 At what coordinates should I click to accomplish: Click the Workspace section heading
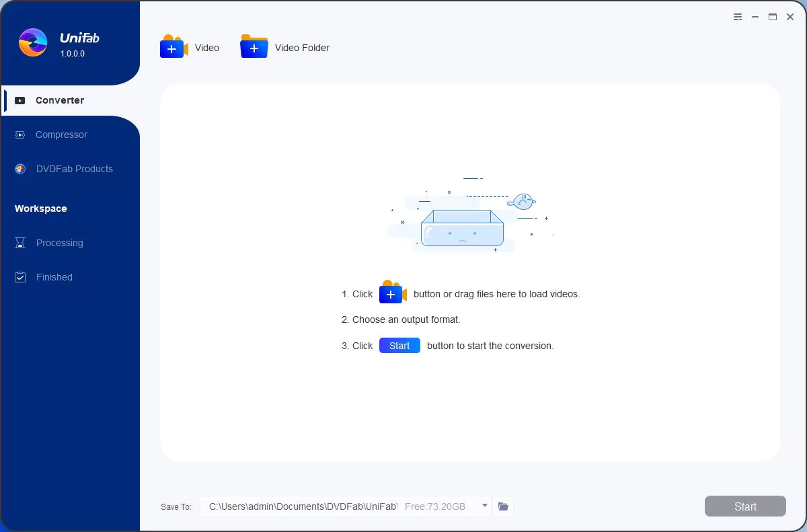click(x=41, y=208)
